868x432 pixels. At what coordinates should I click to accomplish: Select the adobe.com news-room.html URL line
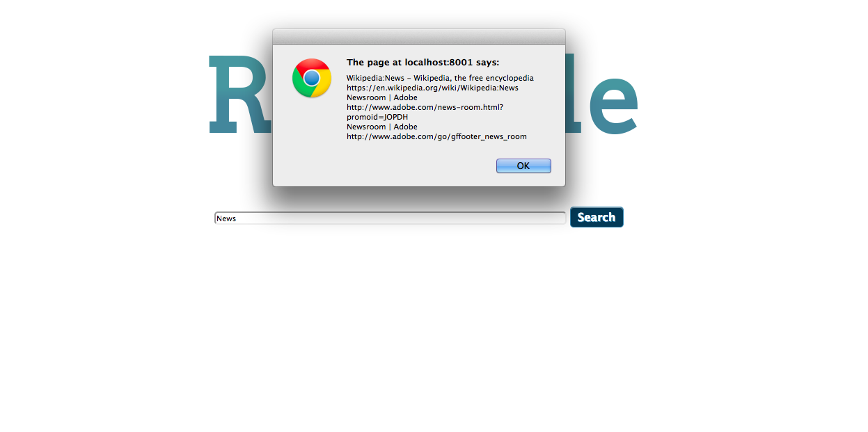pos(425,107)
